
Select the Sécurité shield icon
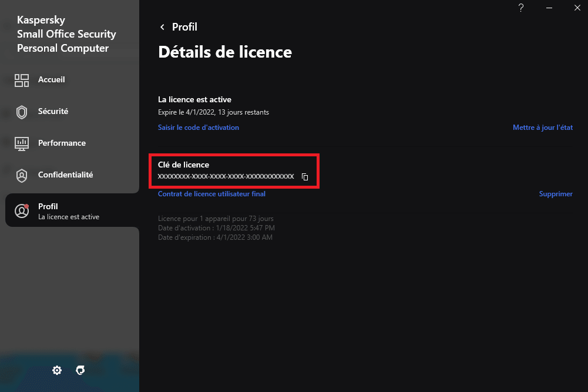(x=22, y=112)
